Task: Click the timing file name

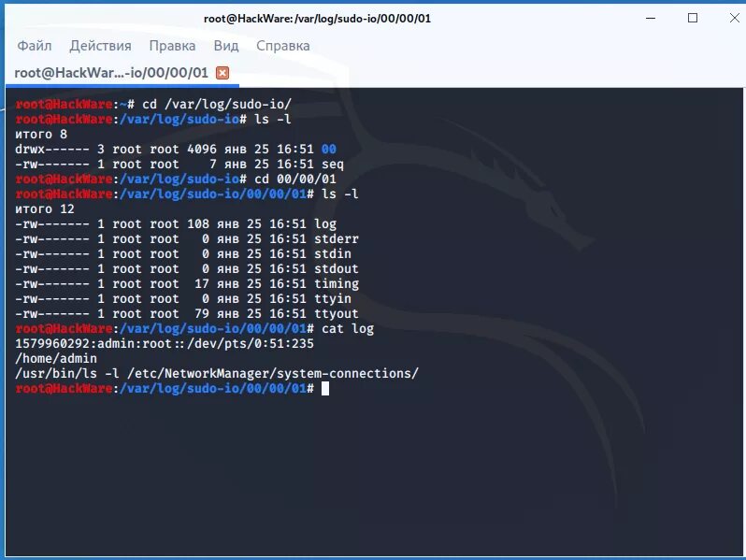Action: pos(337,284)
